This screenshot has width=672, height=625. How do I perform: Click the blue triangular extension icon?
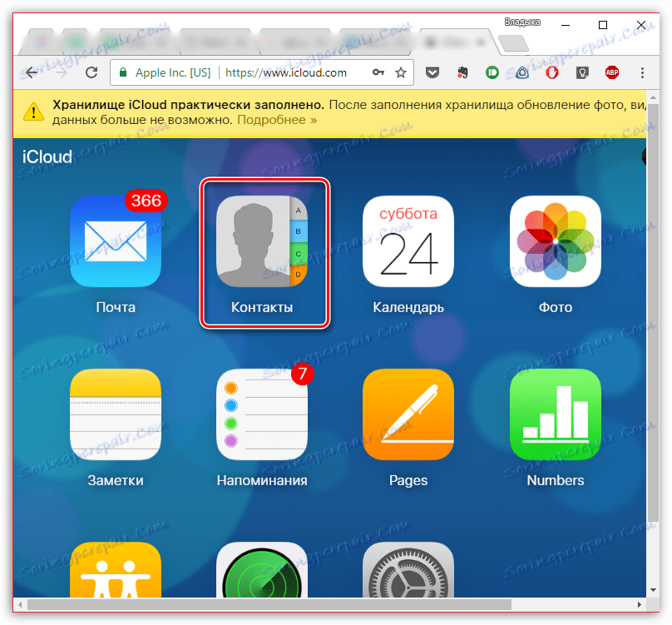522,72
